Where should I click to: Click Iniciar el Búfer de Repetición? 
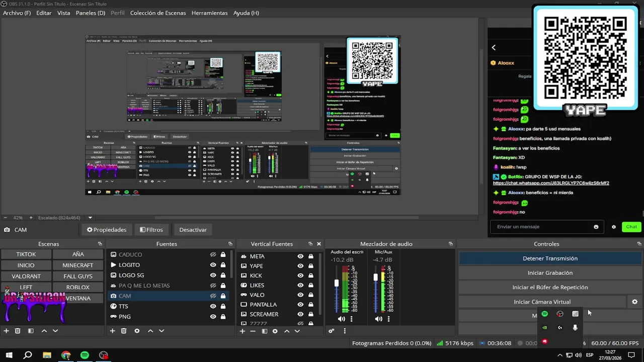click(x=550, y=288)
